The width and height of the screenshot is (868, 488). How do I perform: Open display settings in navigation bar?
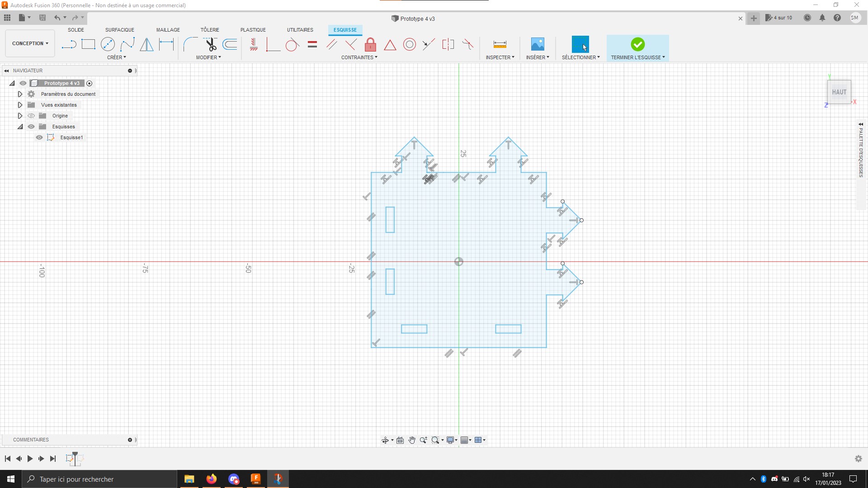[x=451, y=440]
